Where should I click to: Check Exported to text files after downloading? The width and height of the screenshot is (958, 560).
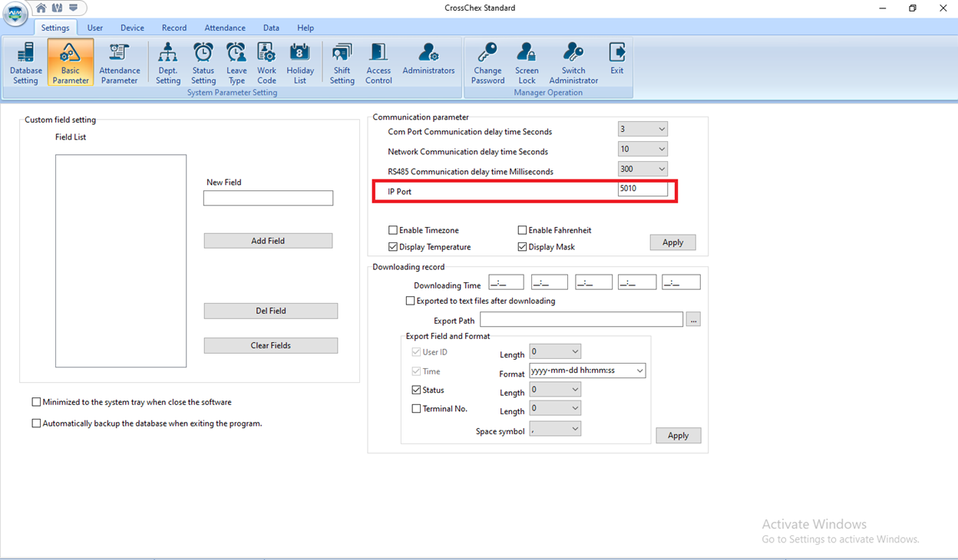click(410, 301)
